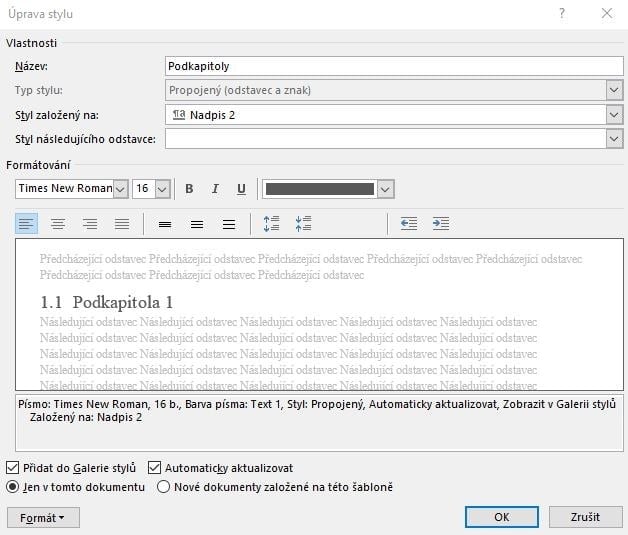Image resolution: width=628 pixels, height=535 pixels.
Task: Increase paragraph indent
Action: tap(440, 224)
